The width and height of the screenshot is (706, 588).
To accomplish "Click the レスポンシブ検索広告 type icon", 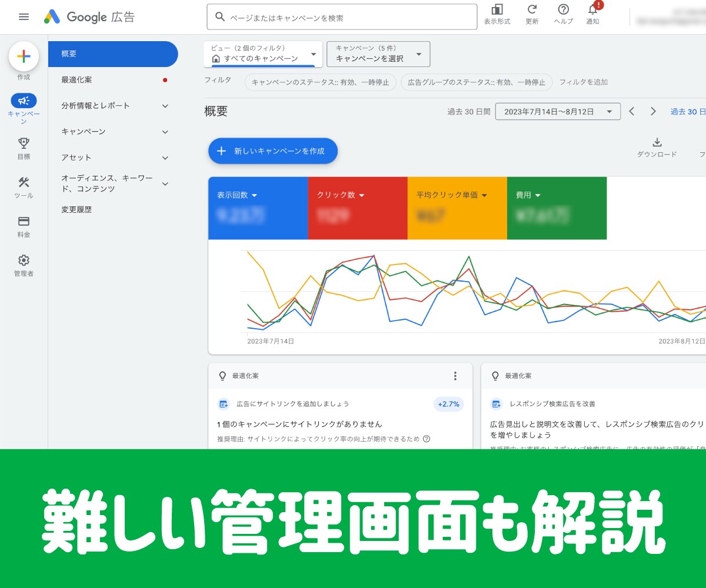I will [x=497, y=404].
